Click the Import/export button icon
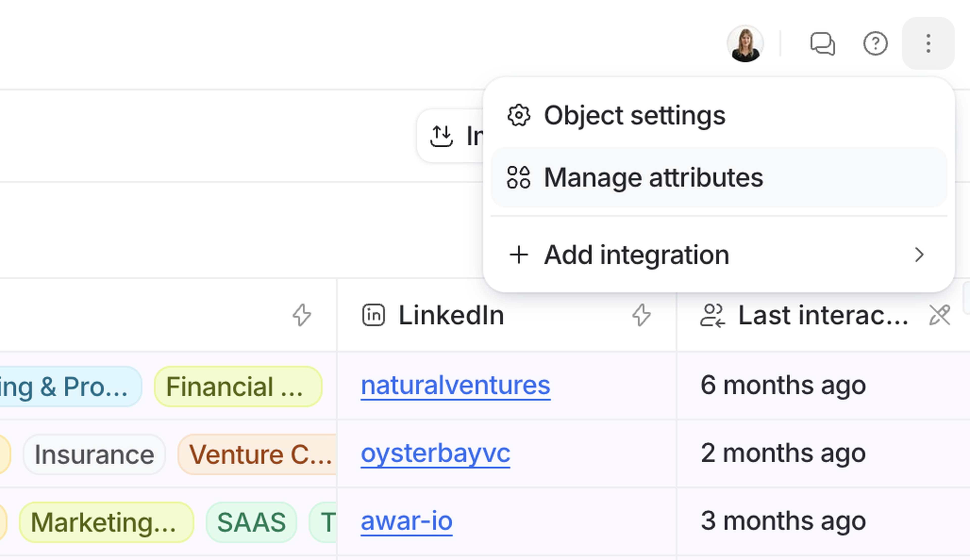This screenshot has width=970, height=560. pyautogui.click(x=441, y=136)
